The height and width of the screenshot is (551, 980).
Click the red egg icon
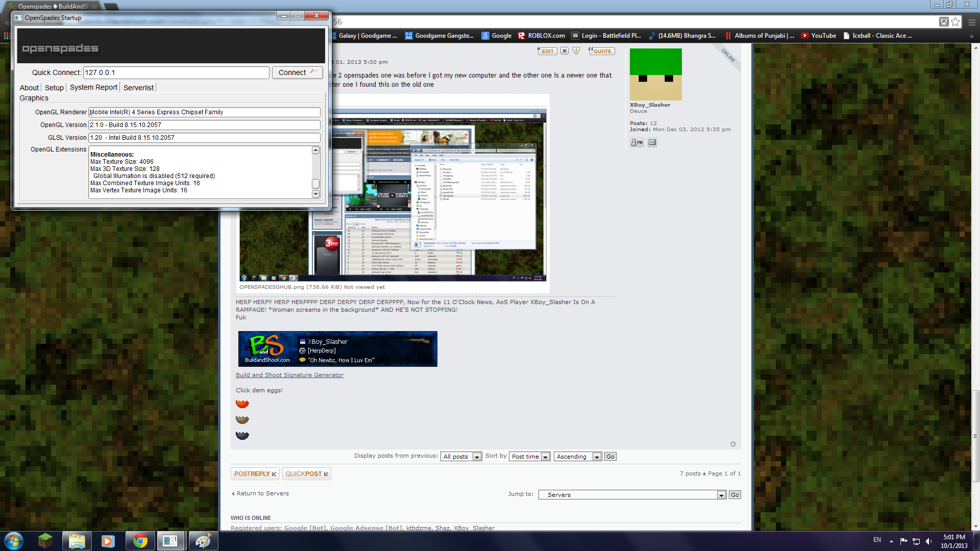click(x=242, y=404)
